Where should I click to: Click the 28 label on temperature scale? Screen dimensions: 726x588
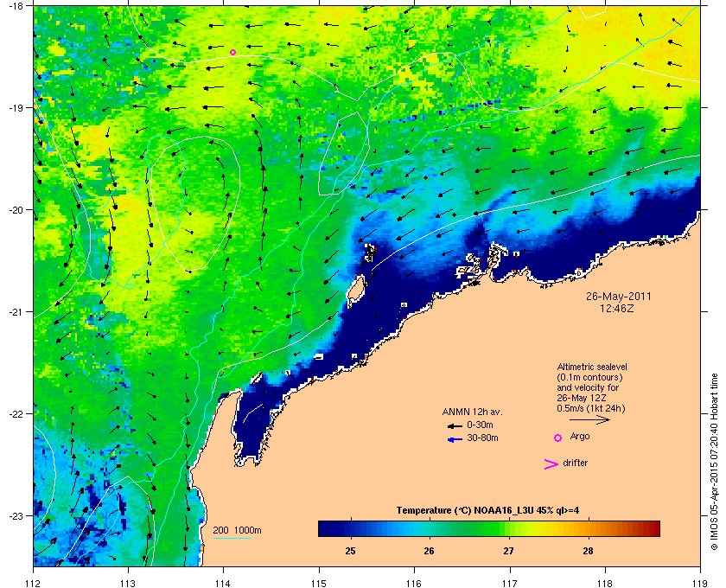coord(588,551)
